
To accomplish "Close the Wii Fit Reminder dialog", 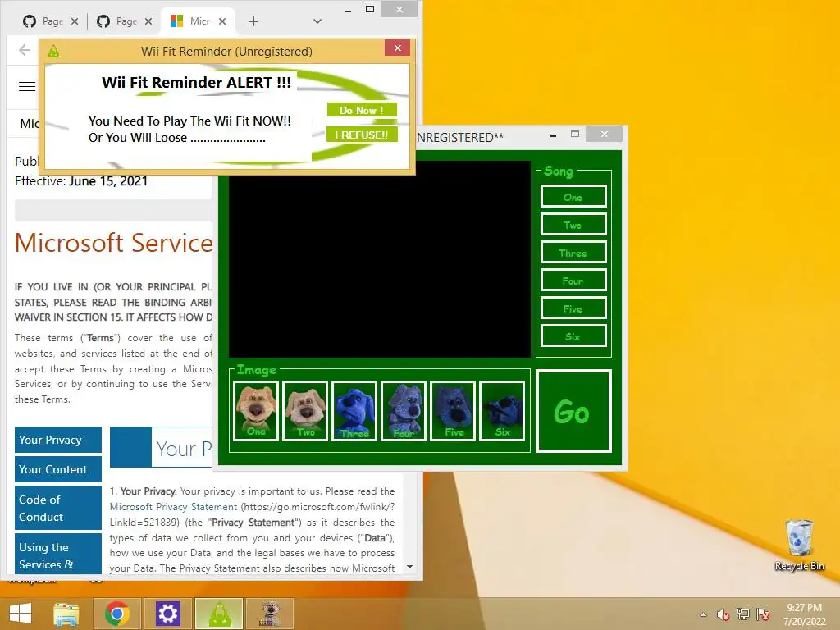I will (x=397, y=48).
